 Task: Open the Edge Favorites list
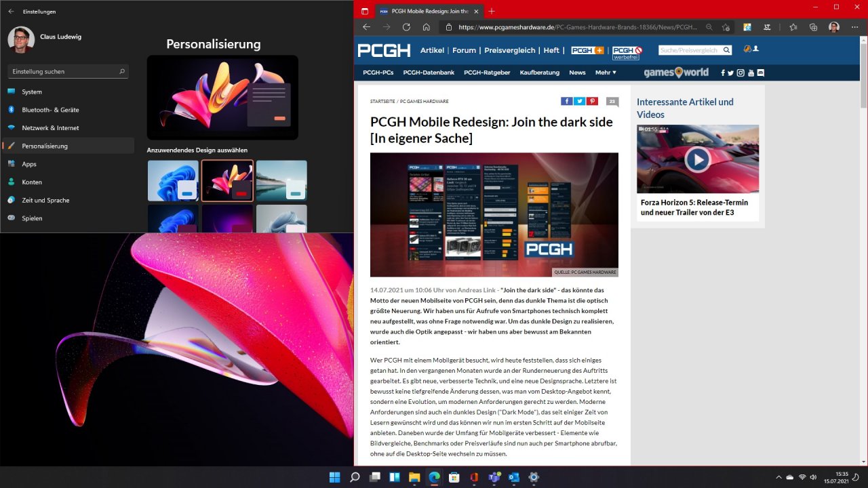pyautogui.click(x=793, y=27)
